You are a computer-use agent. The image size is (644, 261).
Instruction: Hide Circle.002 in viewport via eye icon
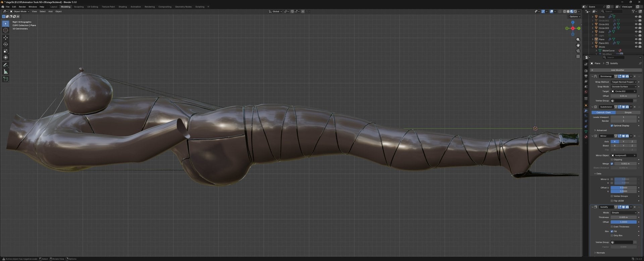pos(636,24)
